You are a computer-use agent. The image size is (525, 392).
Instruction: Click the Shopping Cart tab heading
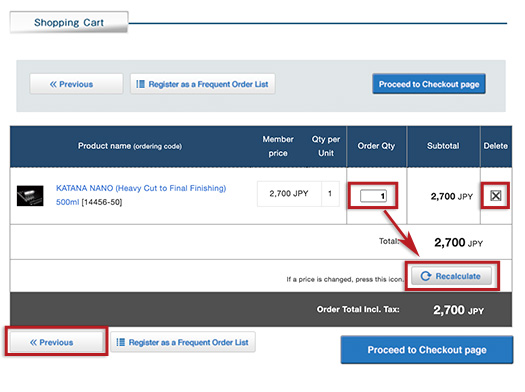(x=69, y=22)
